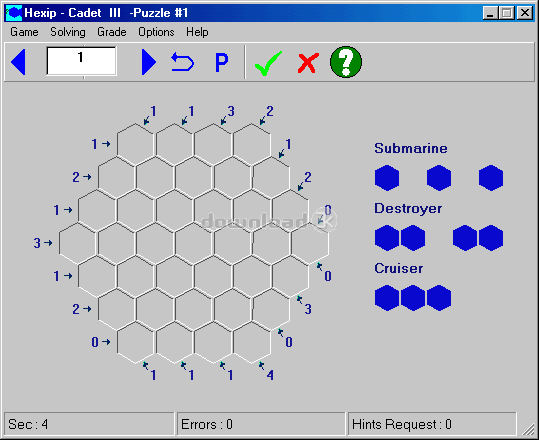Click the puzzle number input field

[81, 61]
